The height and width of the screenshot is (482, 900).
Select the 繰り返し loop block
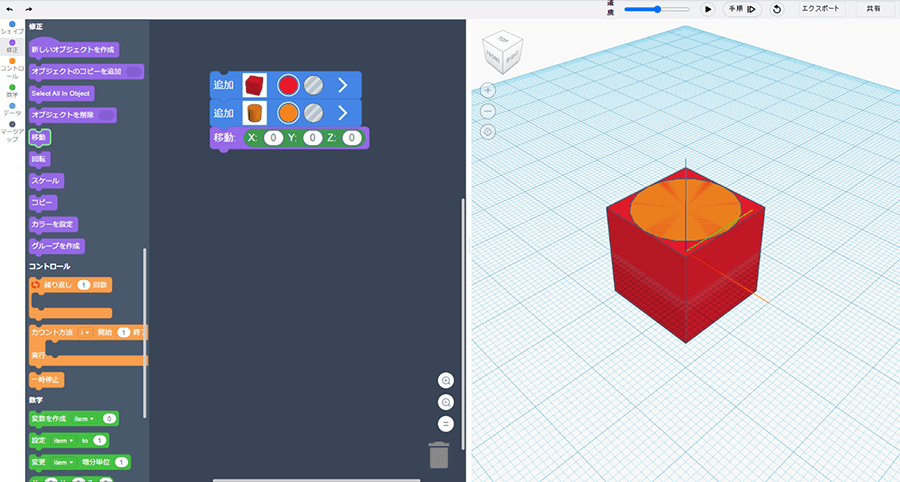tap(70, 298)
